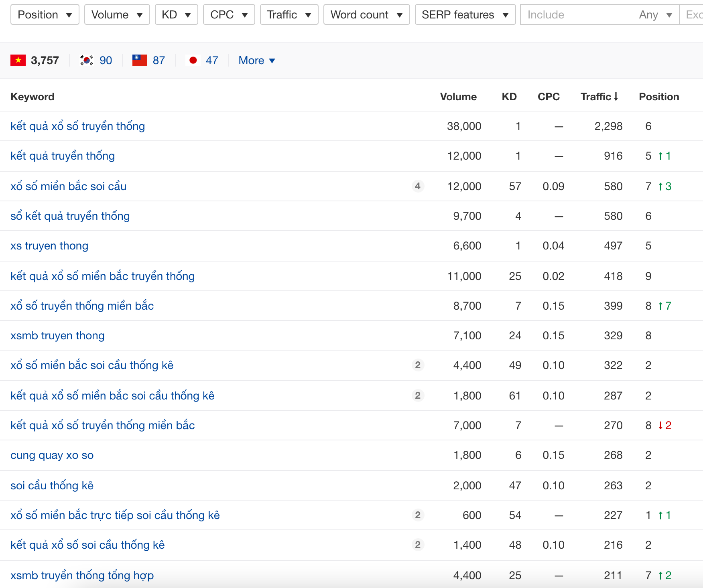703x588 pixels.
Task: Click traffic value 329
Action: (613, 335)
